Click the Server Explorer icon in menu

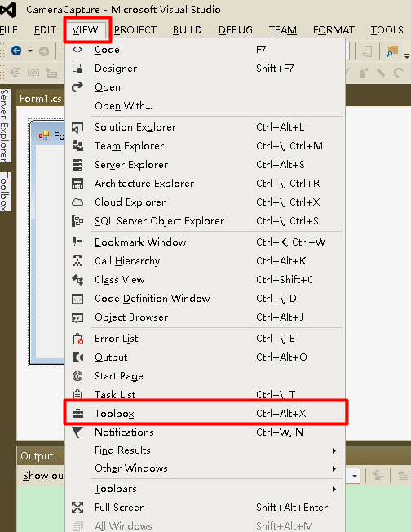click(x=77, y=165)
